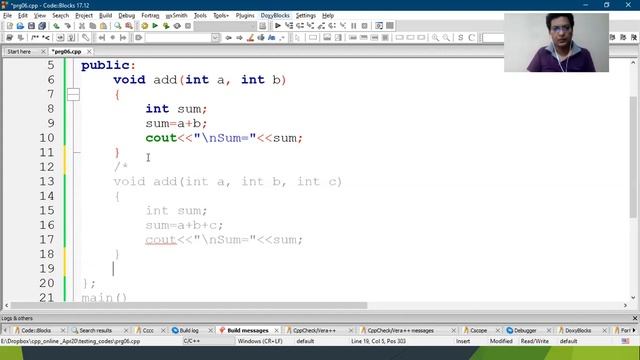
Task: Open the Plugins menu
Action: [x=245, y=16]
